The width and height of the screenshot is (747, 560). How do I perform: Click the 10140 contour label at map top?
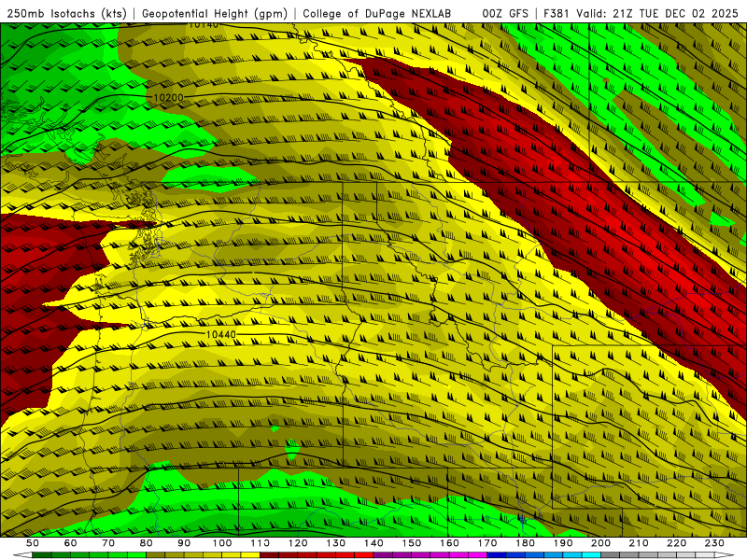coord(204,24)
